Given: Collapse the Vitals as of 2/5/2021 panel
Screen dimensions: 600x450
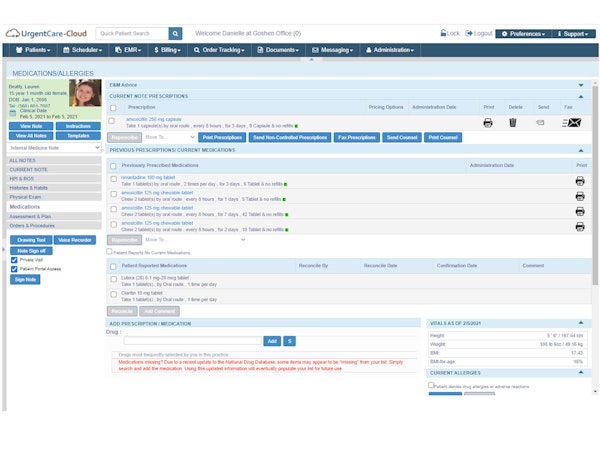Looking at the screenshot, I should click(x=582, y=324).
